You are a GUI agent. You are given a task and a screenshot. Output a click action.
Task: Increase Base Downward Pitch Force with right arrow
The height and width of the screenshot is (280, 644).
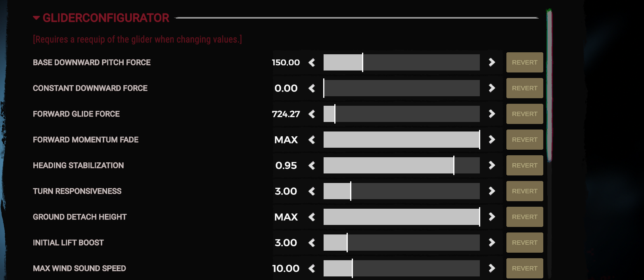[492, 63]
